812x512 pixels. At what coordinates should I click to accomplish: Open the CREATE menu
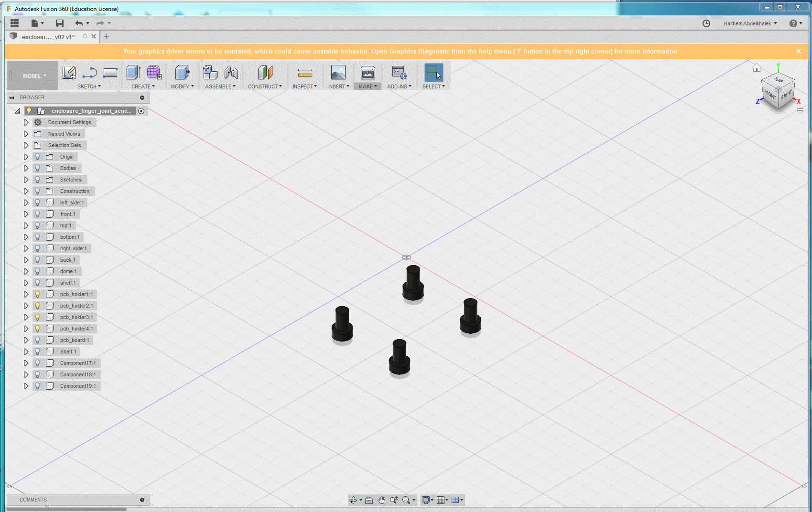143,86
